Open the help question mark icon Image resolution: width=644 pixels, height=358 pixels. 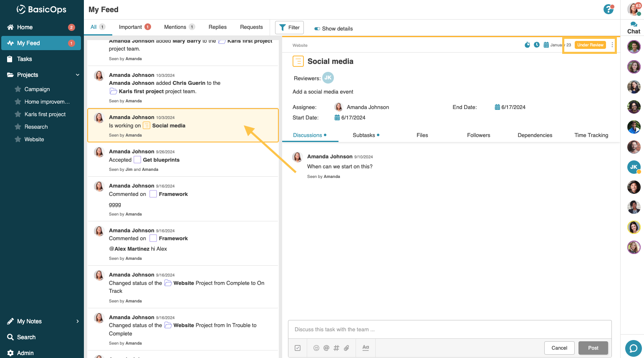(x=608, y=9)
